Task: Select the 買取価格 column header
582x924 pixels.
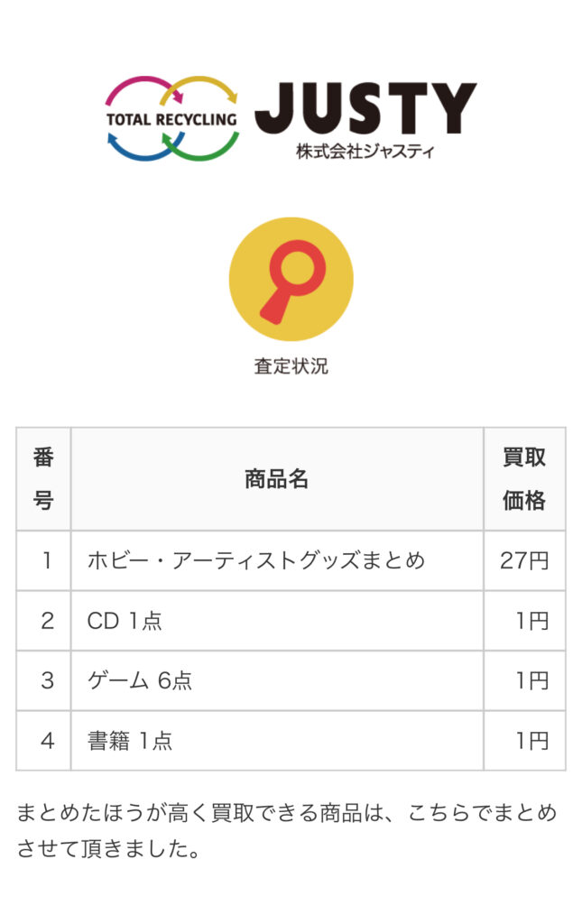Action: click(524, 478)
